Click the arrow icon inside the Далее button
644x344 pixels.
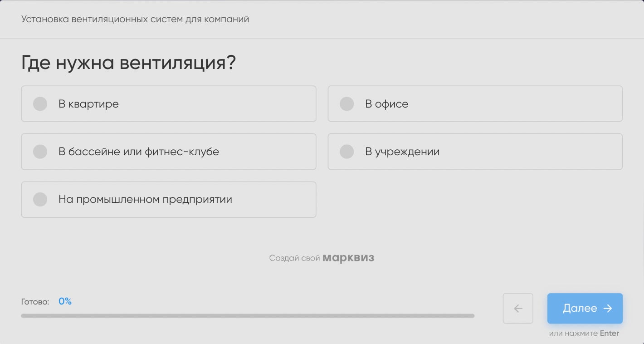(607, 308)
